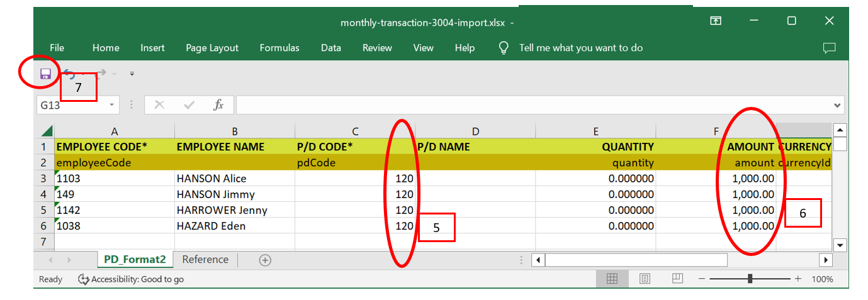Switch to Page Layout view
This screenshot has width=868, height=300.
point(645,279)
